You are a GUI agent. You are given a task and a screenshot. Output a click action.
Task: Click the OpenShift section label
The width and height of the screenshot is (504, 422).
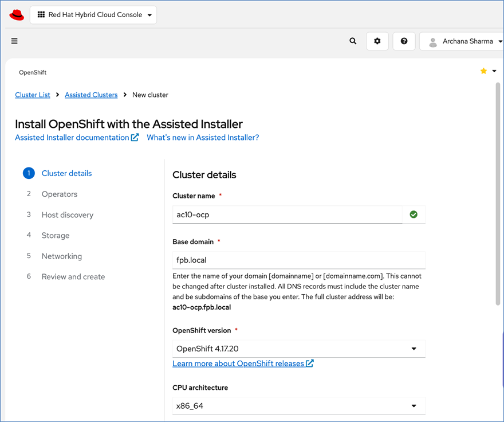click(x=33, y=72)
